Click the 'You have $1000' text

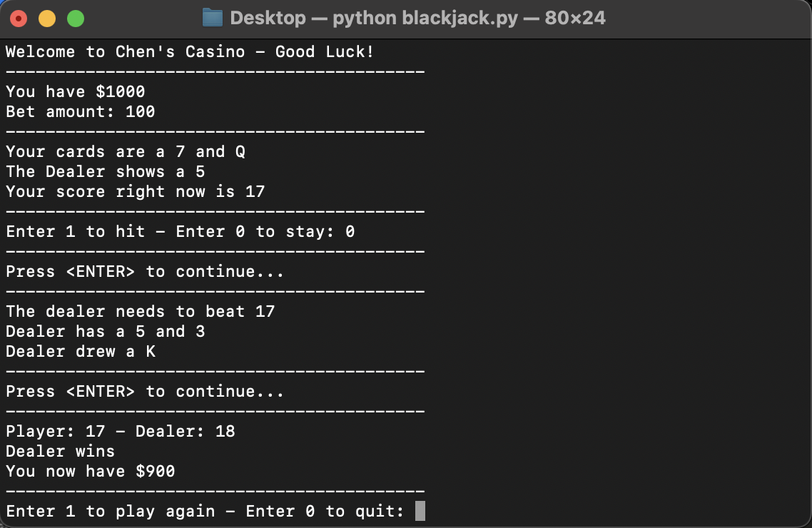pos(76,92)
